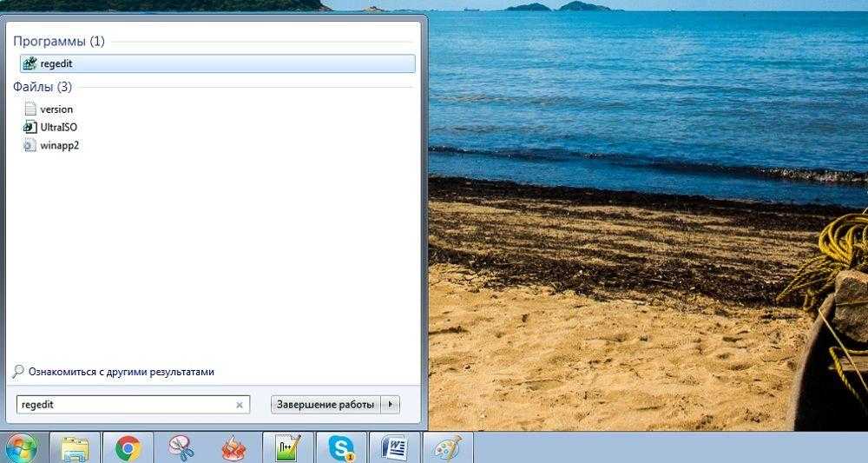
Task: Open the red flame taskbar app
Action: [x=234, y=448]
